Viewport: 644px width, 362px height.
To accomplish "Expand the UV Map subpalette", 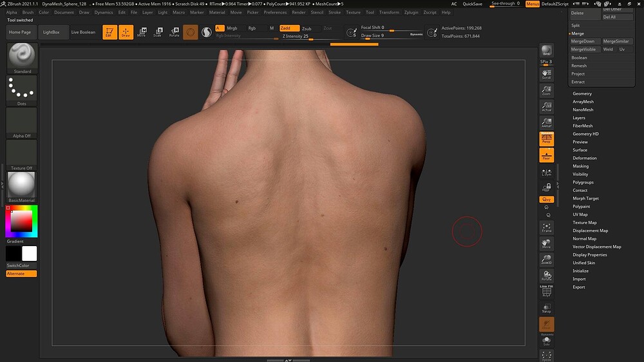I will coord(580,214).
